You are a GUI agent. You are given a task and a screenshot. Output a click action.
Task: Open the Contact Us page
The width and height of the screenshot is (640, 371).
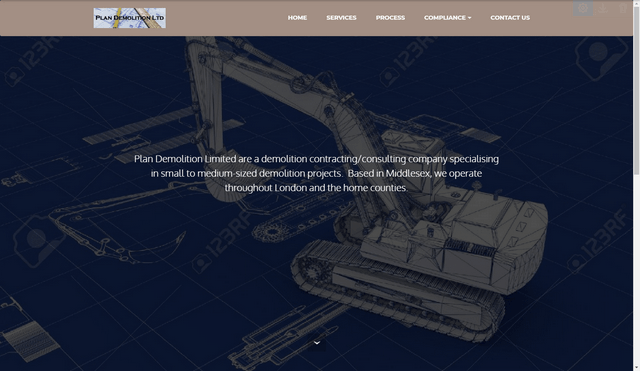point(510,18)
